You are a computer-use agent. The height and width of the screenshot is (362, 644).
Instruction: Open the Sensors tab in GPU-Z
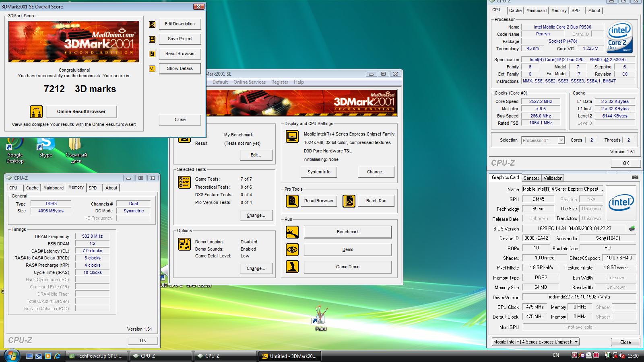531,178
